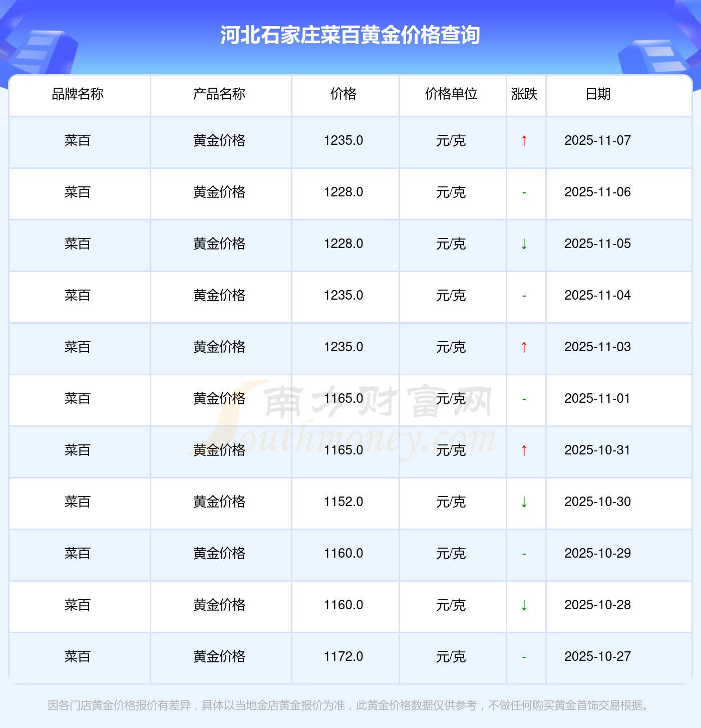Click the price 1228.0 for 2025-11-05
This screenshot has width=701, height=728.
click(x=343, y=244)
